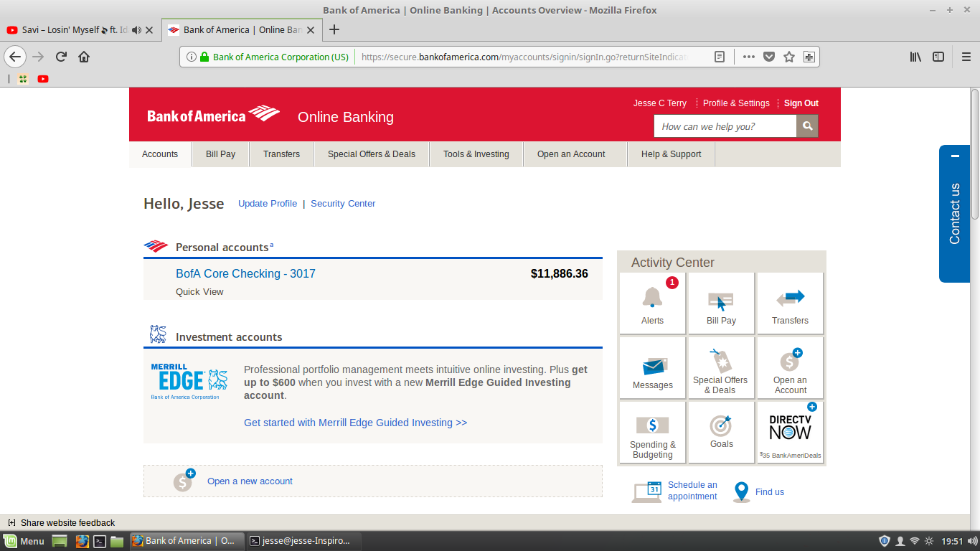980x551 pixels.
Task: Click the Update Profile link
Action: point(268,204)
